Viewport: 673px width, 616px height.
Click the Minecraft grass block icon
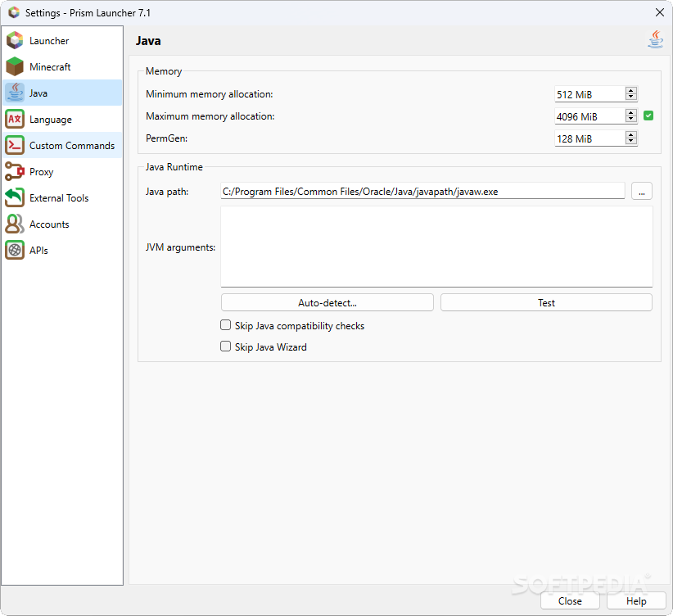(15, 66)
